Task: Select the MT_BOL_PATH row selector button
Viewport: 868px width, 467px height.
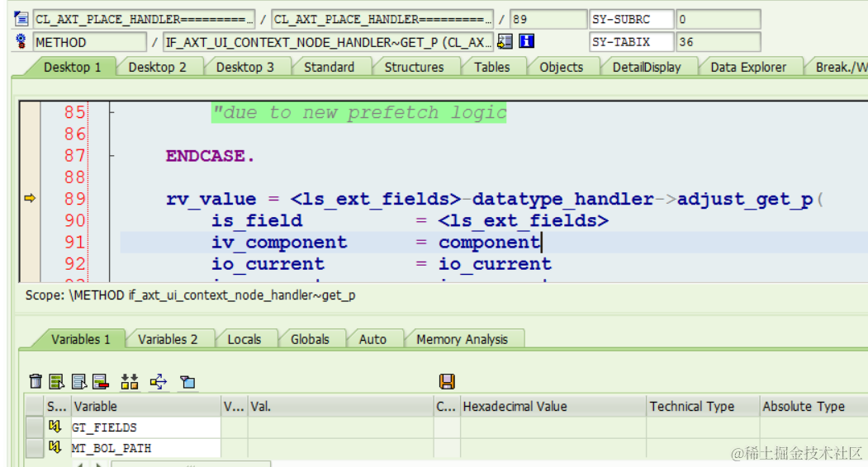Action: pos(35,448)
